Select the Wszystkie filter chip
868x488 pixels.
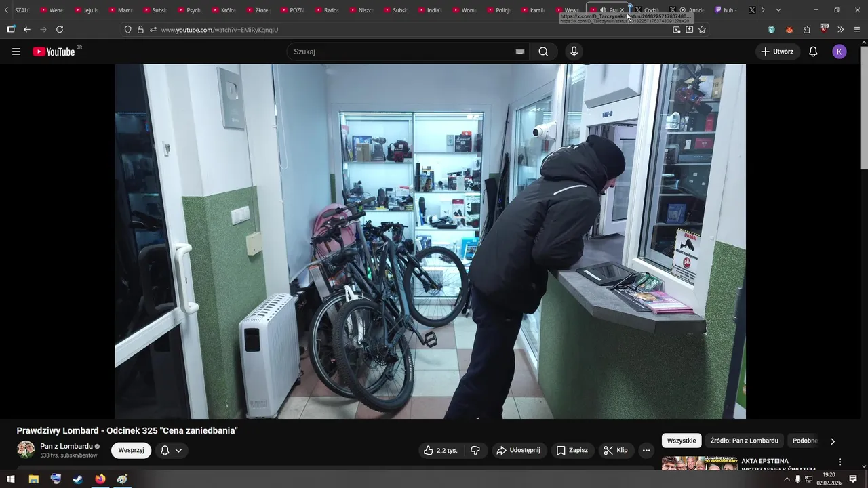coord(682,441)
